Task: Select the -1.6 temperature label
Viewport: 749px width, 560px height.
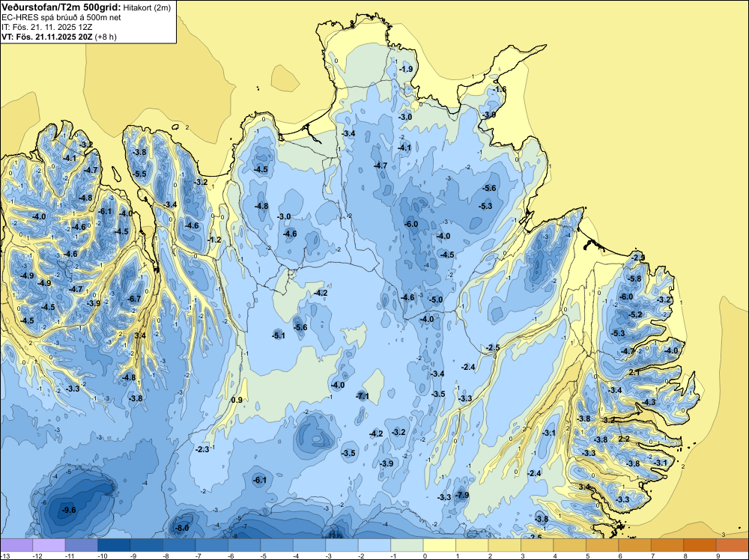Action: (500, 90)
